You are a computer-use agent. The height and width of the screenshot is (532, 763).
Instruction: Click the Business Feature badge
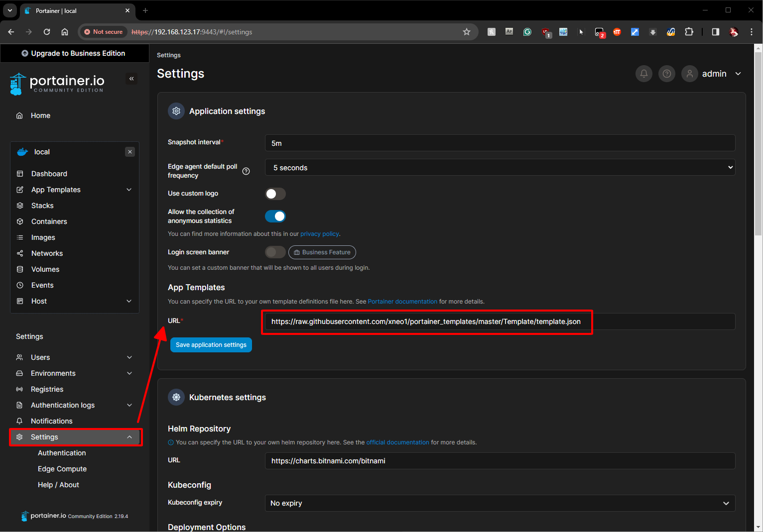coord(322,252)
